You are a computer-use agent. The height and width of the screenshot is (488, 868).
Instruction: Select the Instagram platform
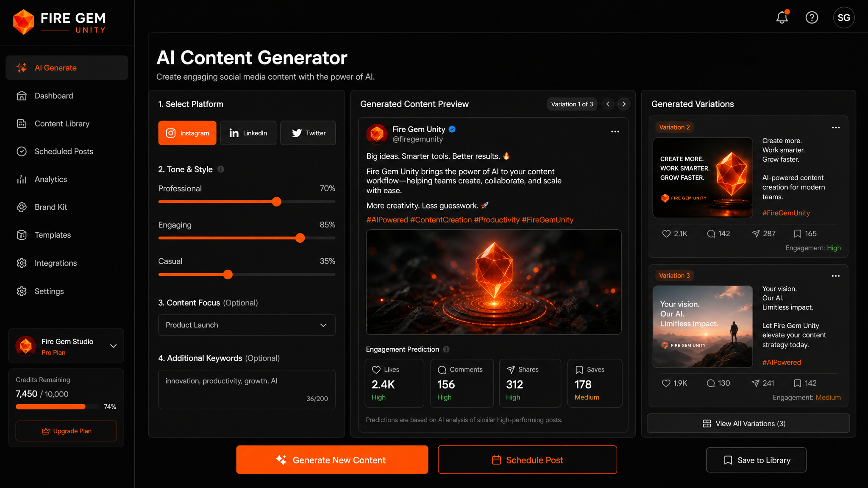pyautogui.click(x=187, y=133)
